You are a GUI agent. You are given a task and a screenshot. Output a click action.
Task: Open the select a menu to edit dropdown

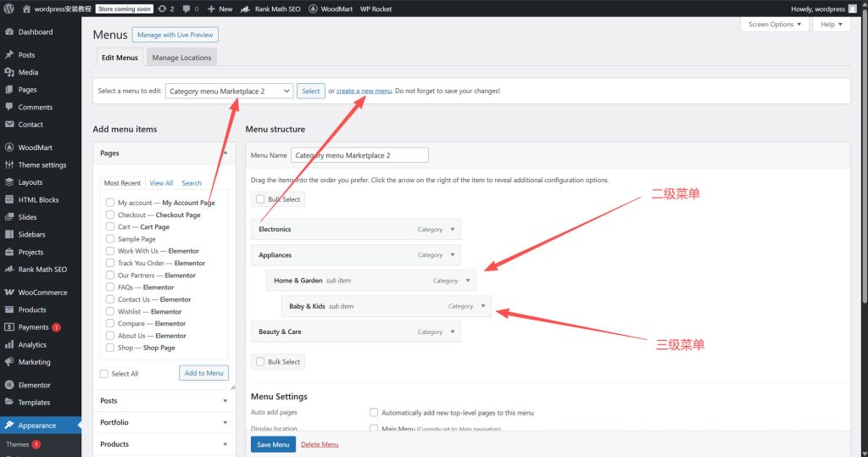click(x=229, y=91)
